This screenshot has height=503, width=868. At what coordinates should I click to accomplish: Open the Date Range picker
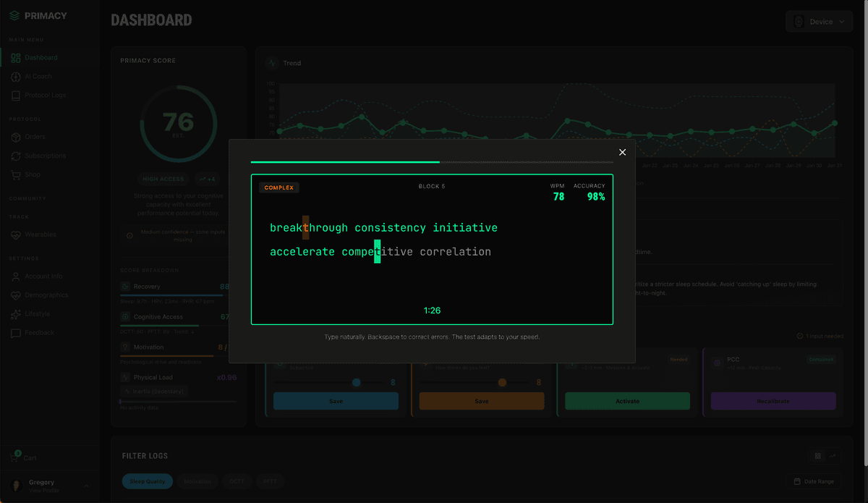pos(813,481)
